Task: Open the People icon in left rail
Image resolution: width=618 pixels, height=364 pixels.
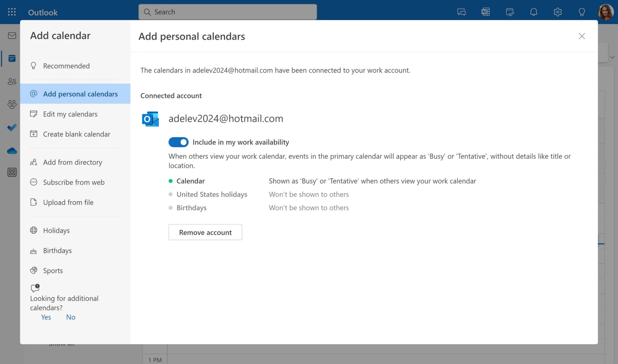Action: pos(12,81)
